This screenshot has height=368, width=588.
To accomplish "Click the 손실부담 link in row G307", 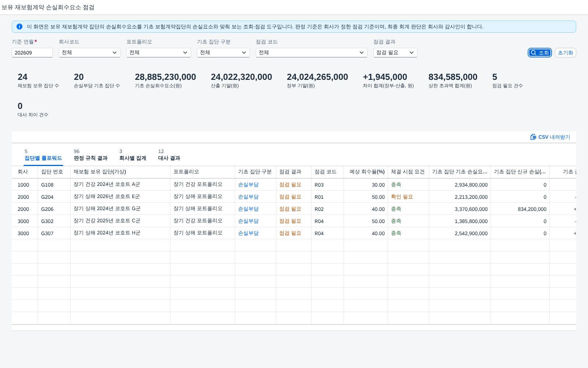I will (x=248, y=233).
